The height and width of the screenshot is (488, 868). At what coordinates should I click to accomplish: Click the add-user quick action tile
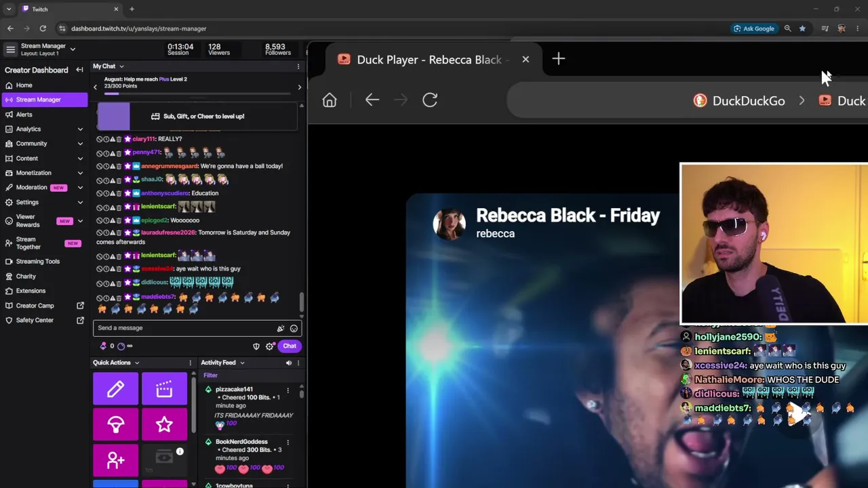116,461
